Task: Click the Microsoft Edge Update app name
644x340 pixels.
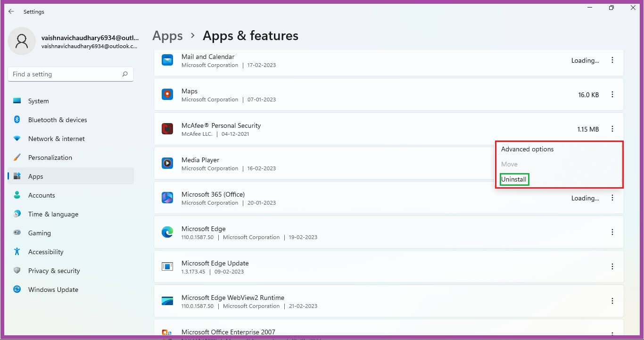Action: (x=215, y=263)
